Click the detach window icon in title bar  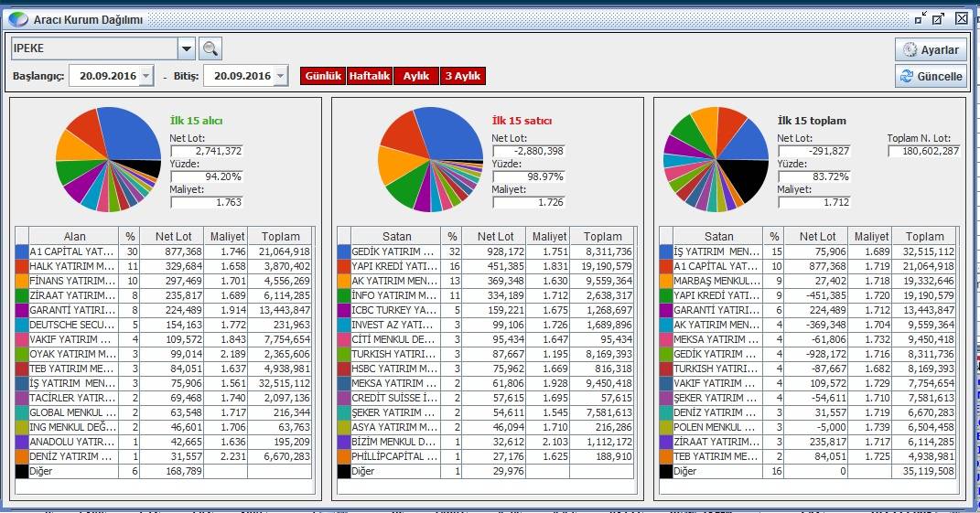coord(920,18)
